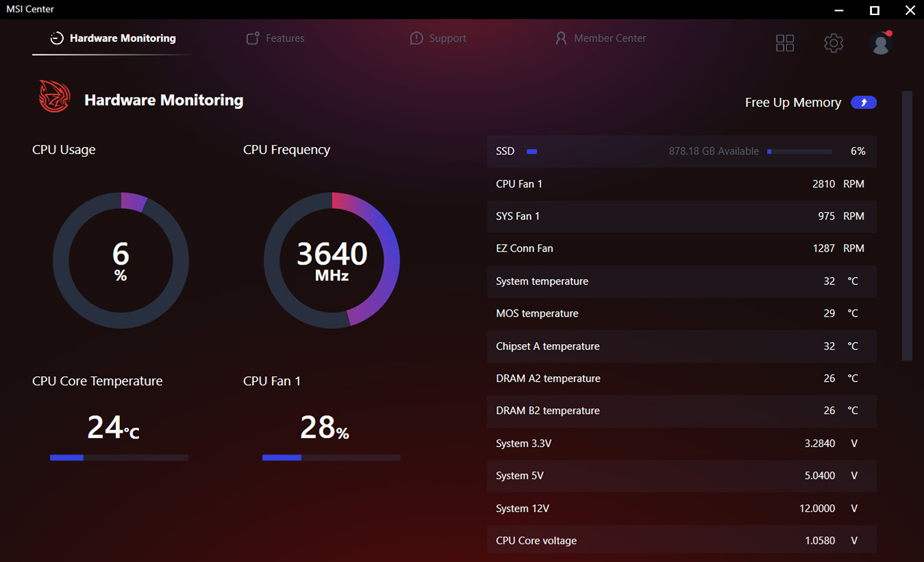Click the CPU Usage donut gauge
The image size is (924, 562).
[121, 260]
